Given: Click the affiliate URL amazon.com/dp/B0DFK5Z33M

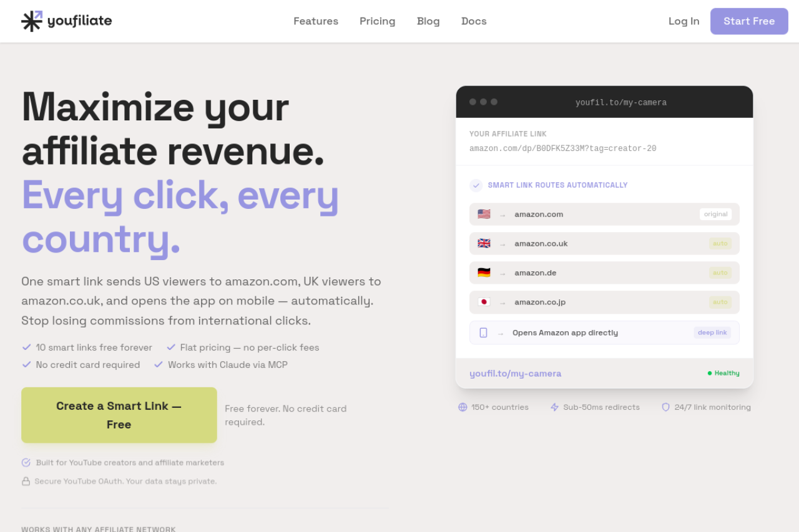Looking at the screenshot, I should 563,149.
